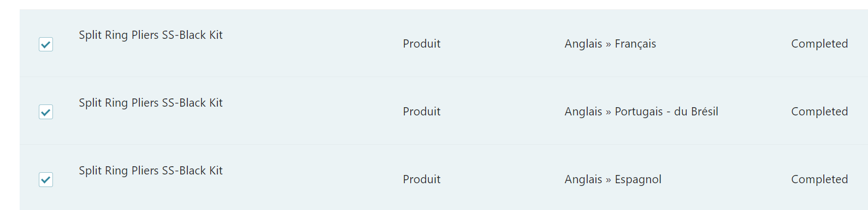Click Completed status of the Espagnol row
The width and height of the screenshot is (868, 210).
819,180
